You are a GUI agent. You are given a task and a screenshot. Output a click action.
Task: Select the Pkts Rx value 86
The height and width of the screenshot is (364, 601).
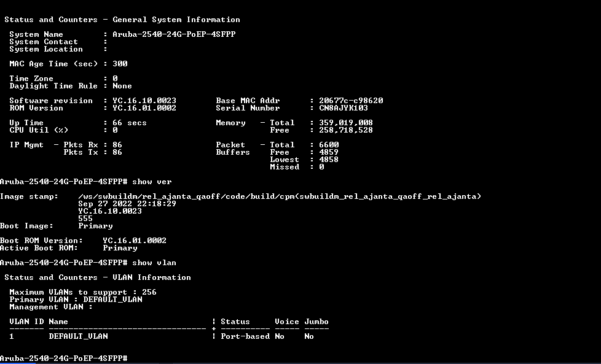pyautogui.click(x=117, y=145)
